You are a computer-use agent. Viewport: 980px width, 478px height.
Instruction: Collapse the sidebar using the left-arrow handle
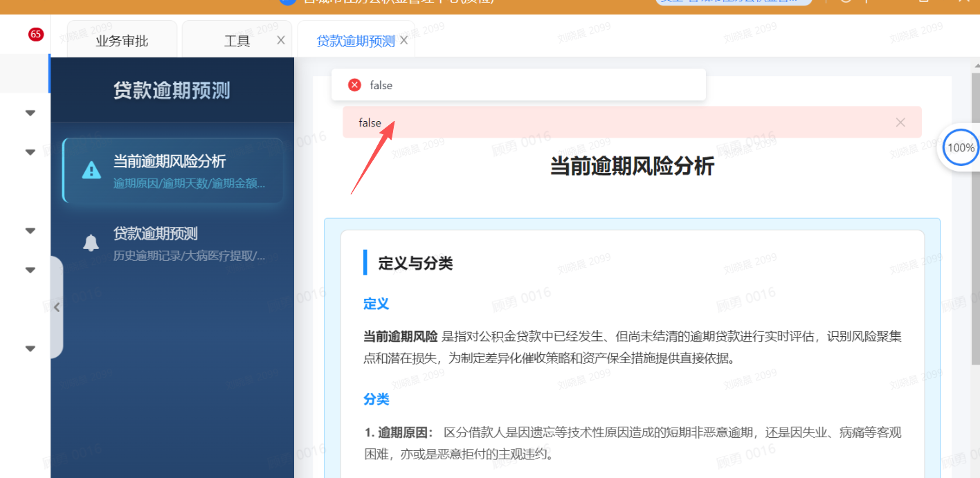tap(57, 307)
